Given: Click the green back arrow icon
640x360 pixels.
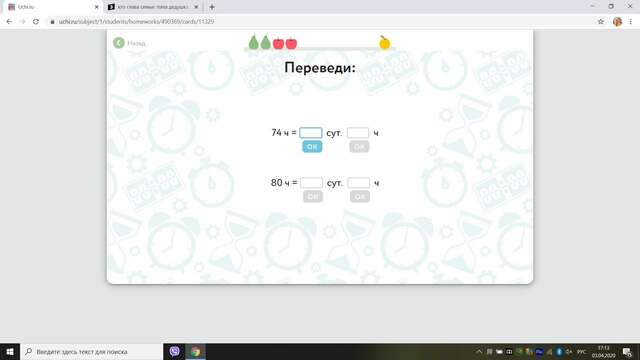Looking at the screenshot, I should click(119, 43).
